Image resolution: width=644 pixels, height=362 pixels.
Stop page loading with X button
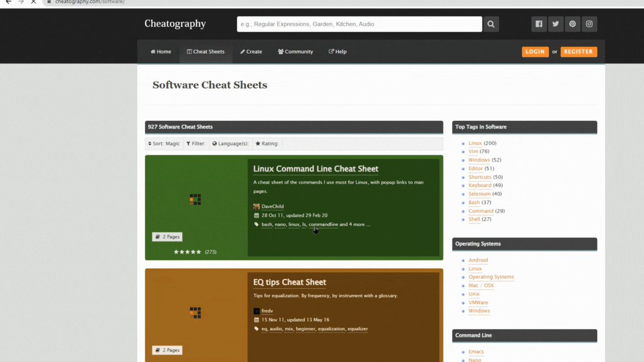tap(33, 2)
